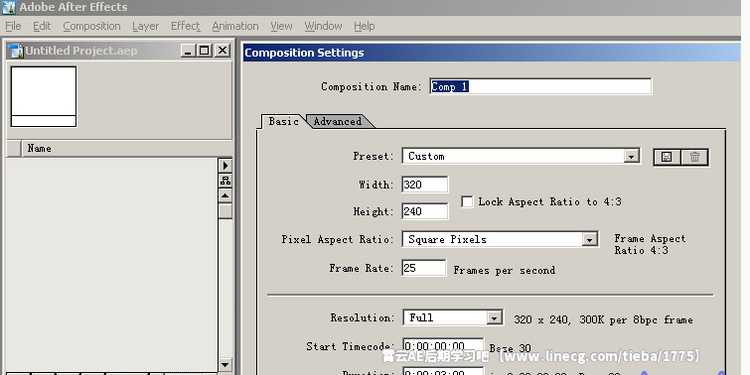
Task: Click the Composition Settings dialog title bar
Action: click(492, 53)
